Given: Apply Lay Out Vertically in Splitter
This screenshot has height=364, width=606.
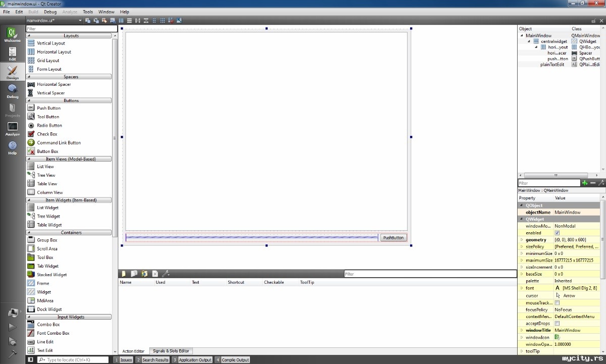Looking at the screenshot, I should 146,20.
